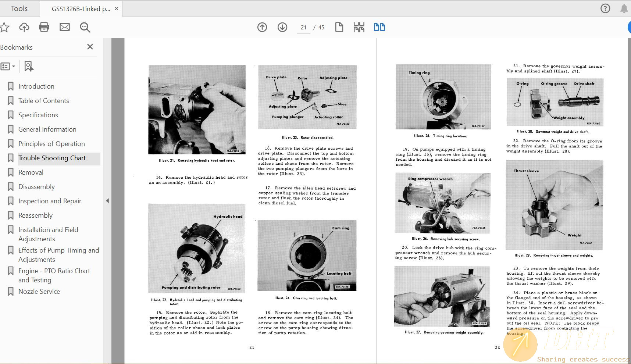The image size is (631, 364).
Task: Click the page number input field
Action: click(303, 28)
